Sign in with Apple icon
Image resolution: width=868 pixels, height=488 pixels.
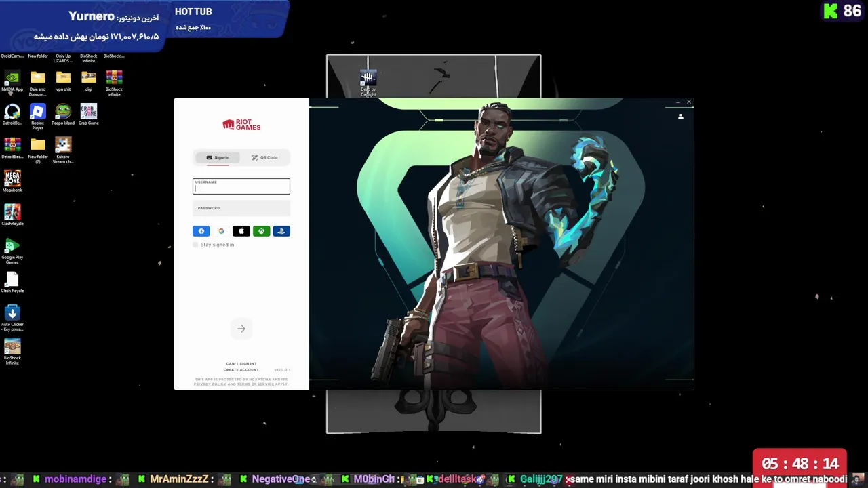pos(241,231)
